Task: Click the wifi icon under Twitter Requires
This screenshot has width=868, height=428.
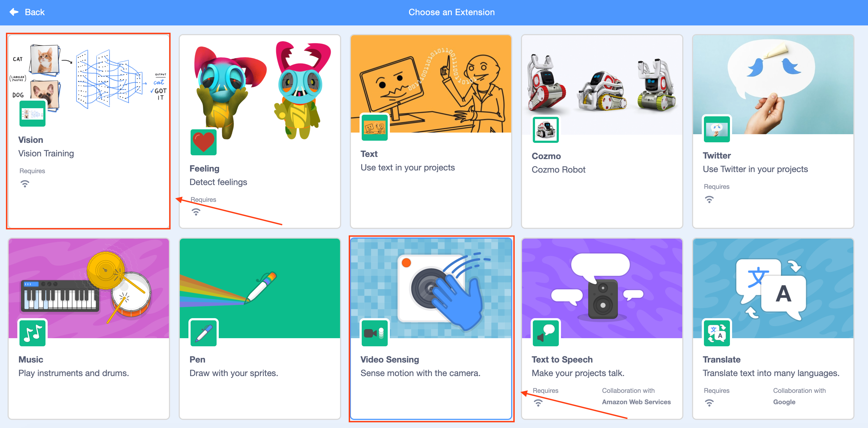Action: click(709, 199)
